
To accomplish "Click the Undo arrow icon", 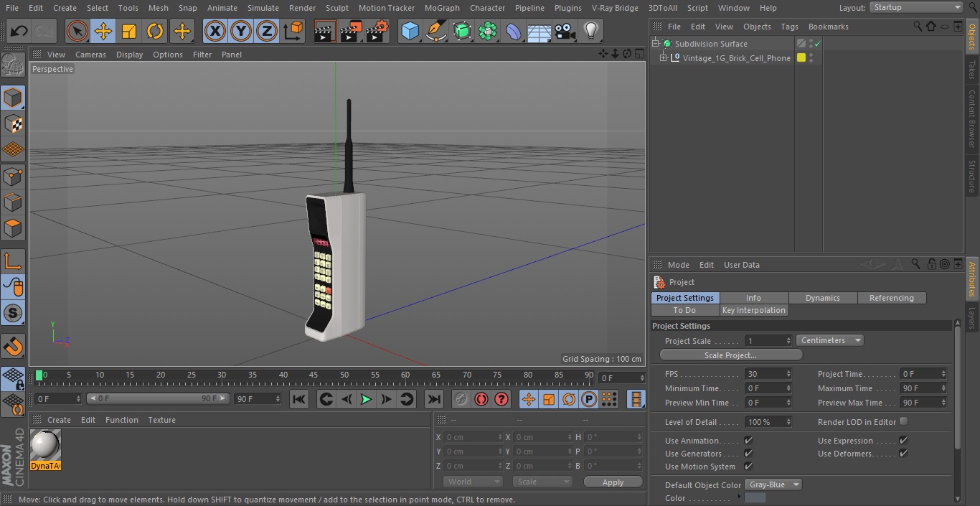I will pyautogui.click(x=19, y=31).
